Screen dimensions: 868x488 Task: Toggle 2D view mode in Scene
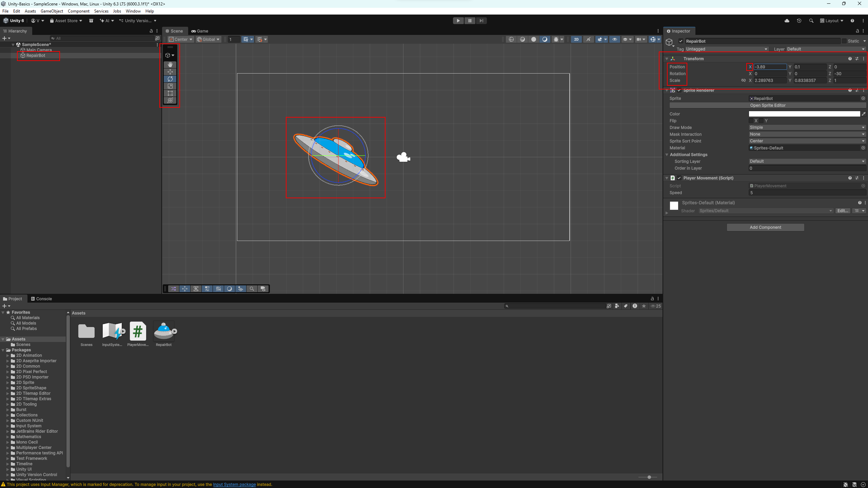pyautogui.click(x=576, y=39)
